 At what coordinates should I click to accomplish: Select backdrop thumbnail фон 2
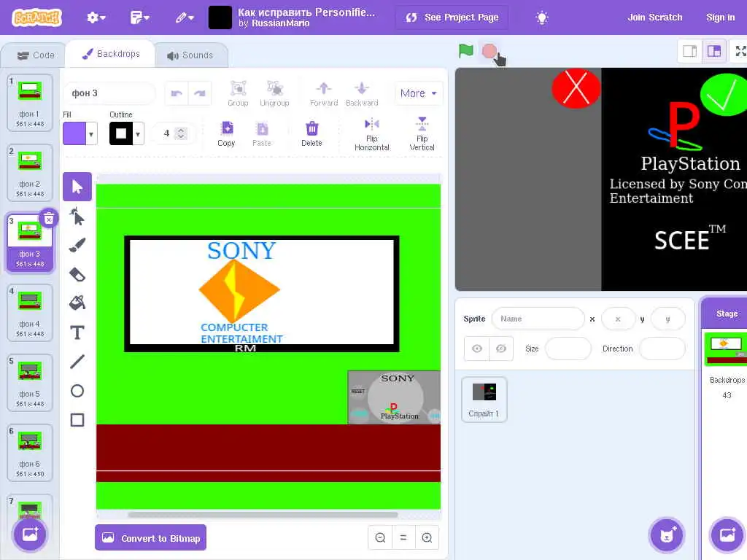(29, 172)
